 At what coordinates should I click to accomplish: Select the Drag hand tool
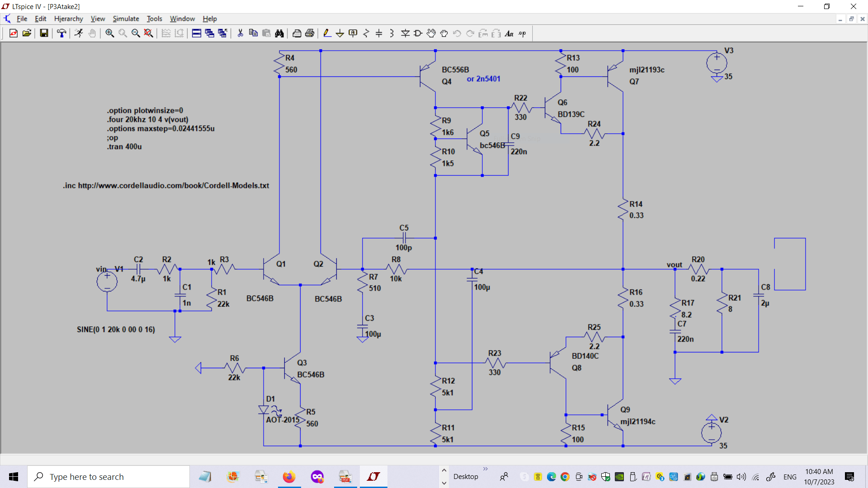pyautogui.click(x=444, y=33)
